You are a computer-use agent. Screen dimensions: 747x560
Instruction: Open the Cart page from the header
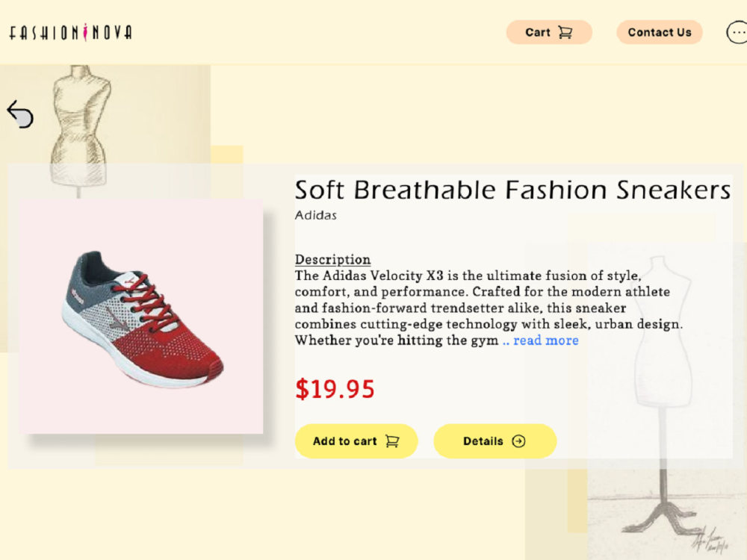(549, 32)
